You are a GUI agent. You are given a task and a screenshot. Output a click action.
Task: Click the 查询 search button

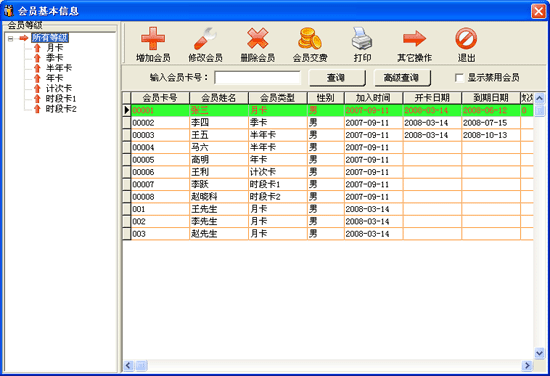click(336, 78)
